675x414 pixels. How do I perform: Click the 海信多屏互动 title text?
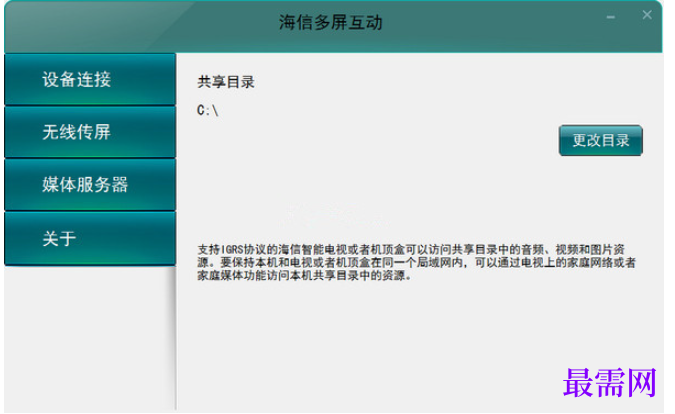click(331, 22)
